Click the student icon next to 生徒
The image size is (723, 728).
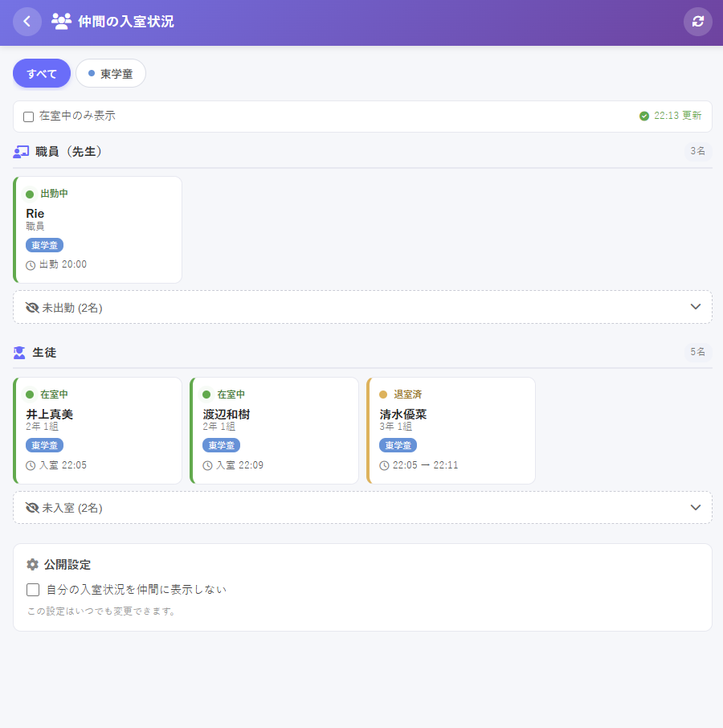point(19,353)
